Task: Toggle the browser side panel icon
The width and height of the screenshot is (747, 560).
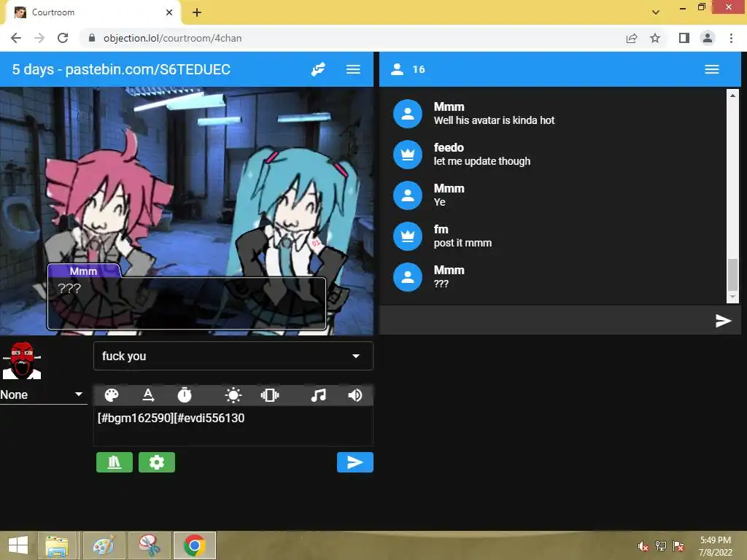Action: (684, 38)
